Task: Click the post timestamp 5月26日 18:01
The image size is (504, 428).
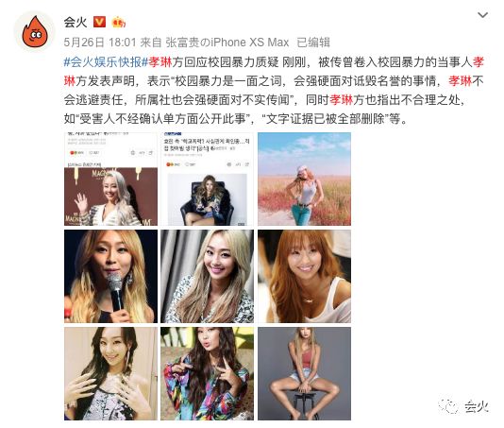Action: pos(100,43)
